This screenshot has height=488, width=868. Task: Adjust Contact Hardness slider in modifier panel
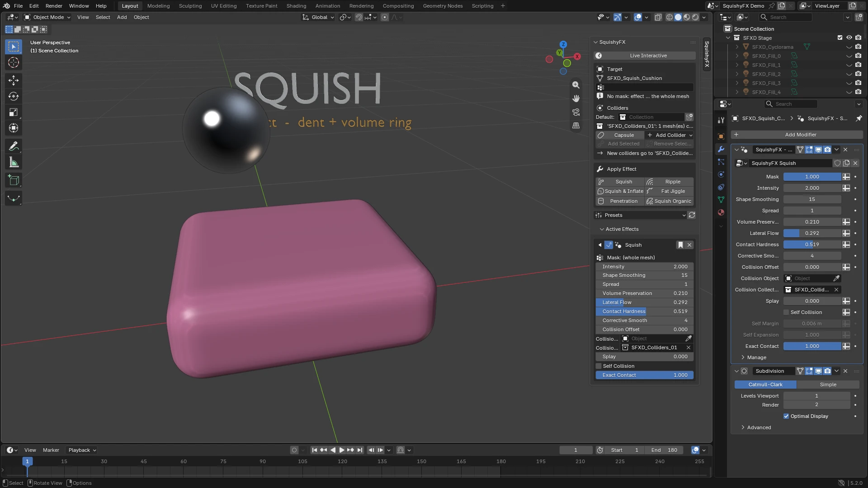pyautogui.click(x=812, y=244)
